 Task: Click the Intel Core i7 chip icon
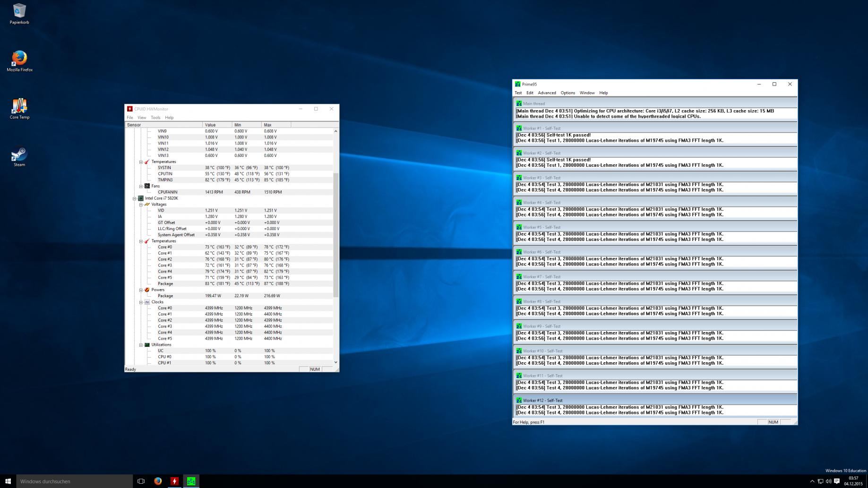click(141, 198)
